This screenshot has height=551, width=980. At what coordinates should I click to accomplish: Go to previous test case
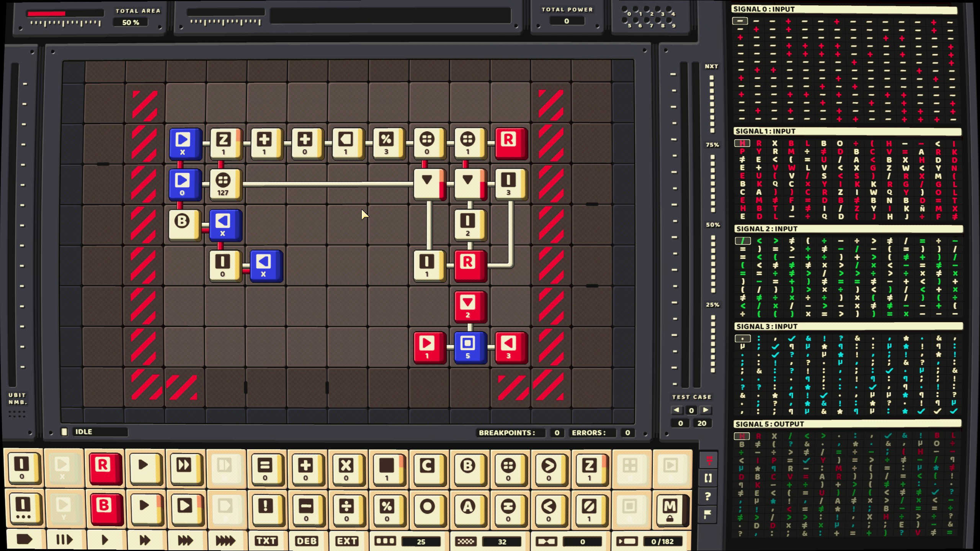pos(677,410)
